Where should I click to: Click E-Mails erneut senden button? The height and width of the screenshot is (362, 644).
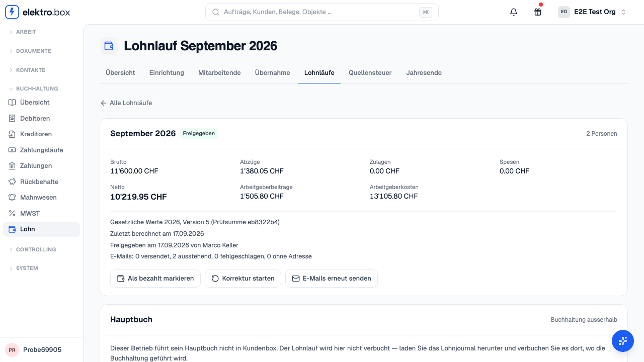coord(332,279)
